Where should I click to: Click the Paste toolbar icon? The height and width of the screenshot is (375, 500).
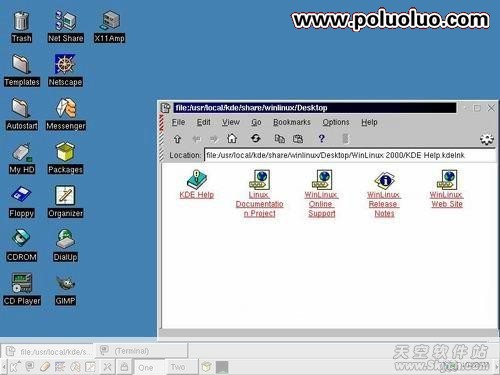coord(298,138)
